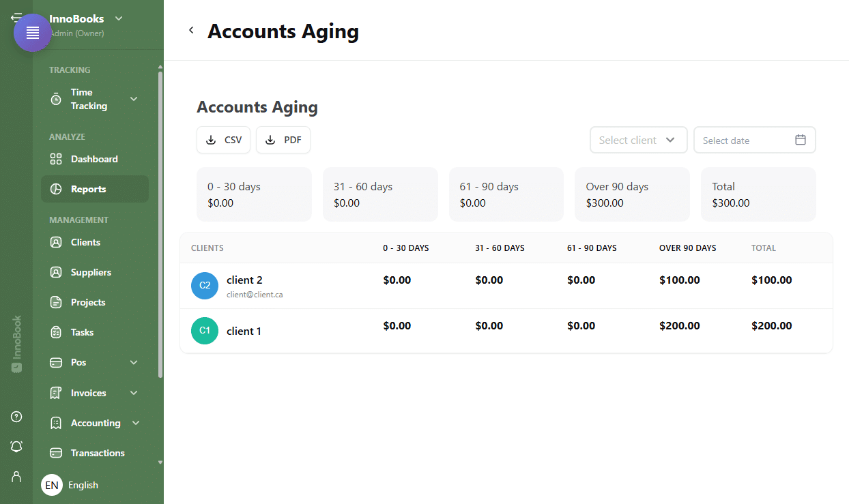Click the client 2 name
Screen dimensions: 849x504
coord(244,280)
